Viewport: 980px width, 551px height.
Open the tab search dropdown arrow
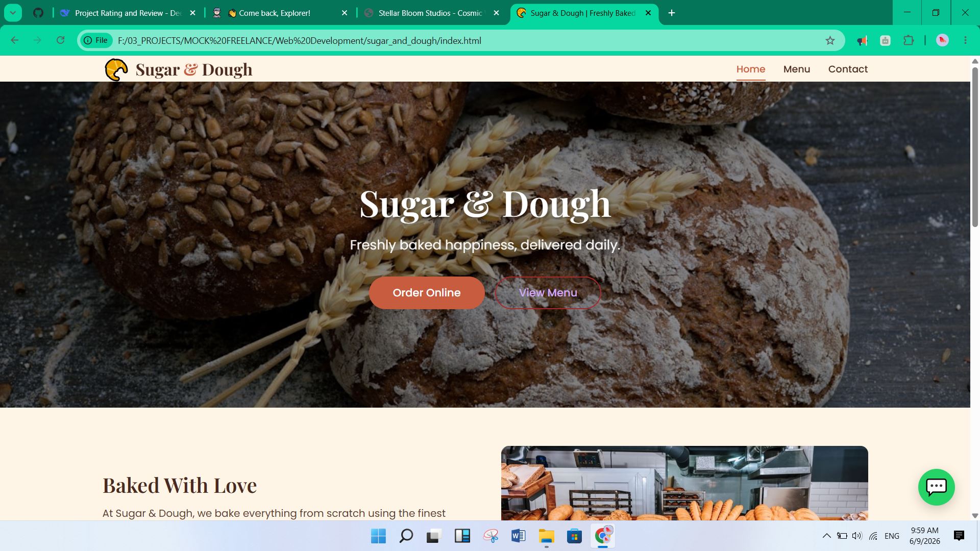[x=13, y=13]
